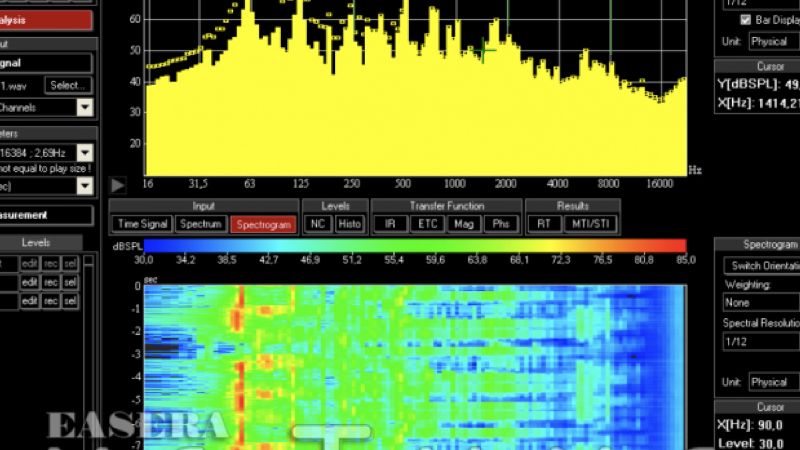The height and width of the screenshot is (450, 800).
Task: Click the first row rec button in Levels
Action: (51, 264)
